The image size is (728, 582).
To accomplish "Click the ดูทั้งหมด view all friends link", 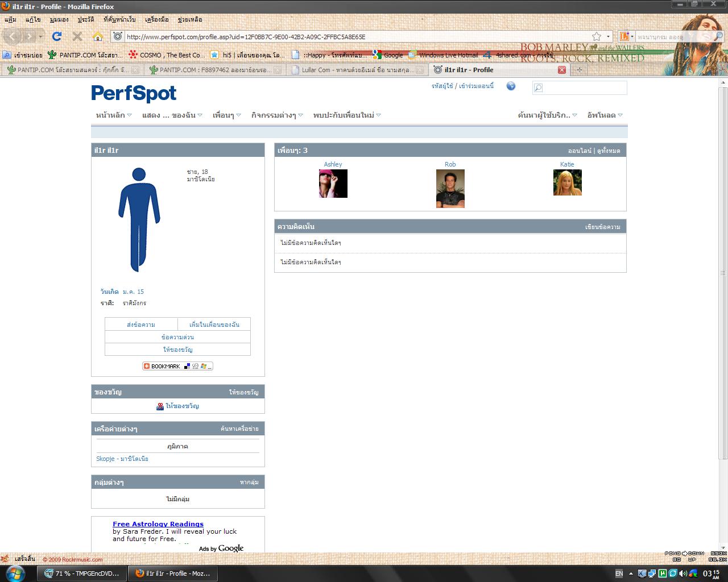I will coord(609,151).
